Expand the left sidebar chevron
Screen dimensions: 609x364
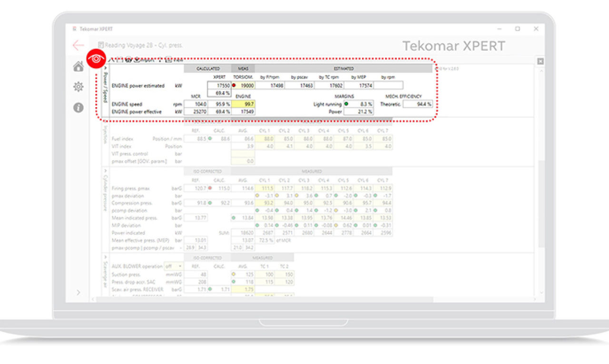pos(79,292)
